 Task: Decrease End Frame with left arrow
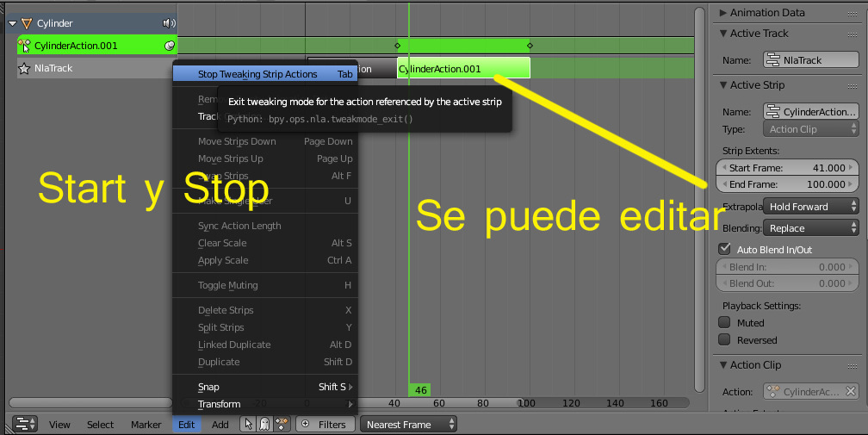[x=723, y=184]
